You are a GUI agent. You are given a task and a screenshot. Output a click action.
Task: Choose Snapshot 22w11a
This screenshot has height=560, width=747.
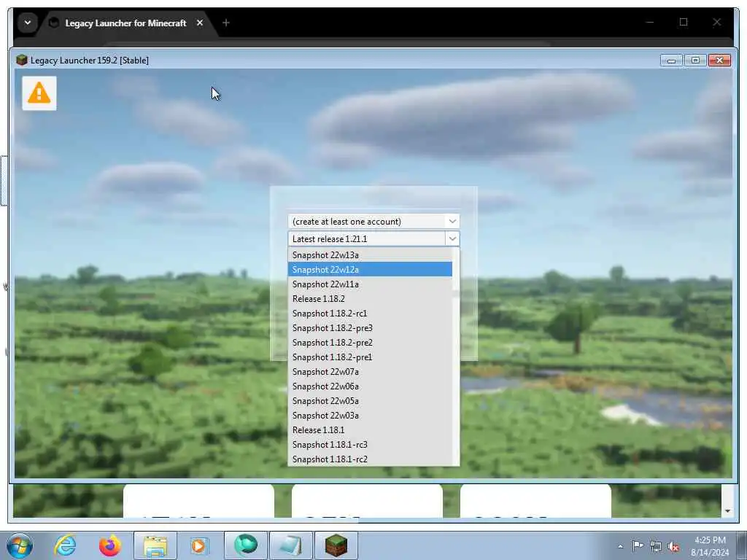(x=370, y=284)
